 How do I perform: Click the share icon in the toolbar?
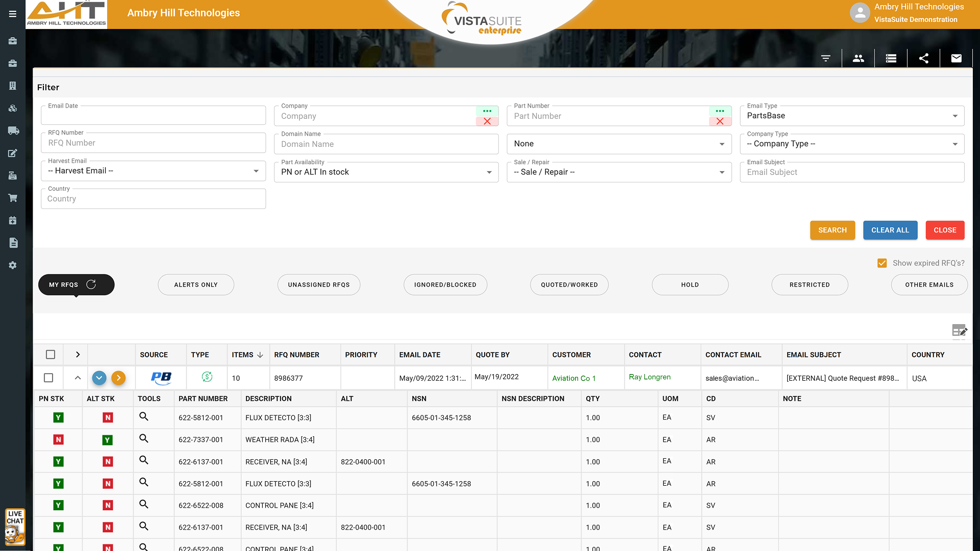tap(923, 59)
